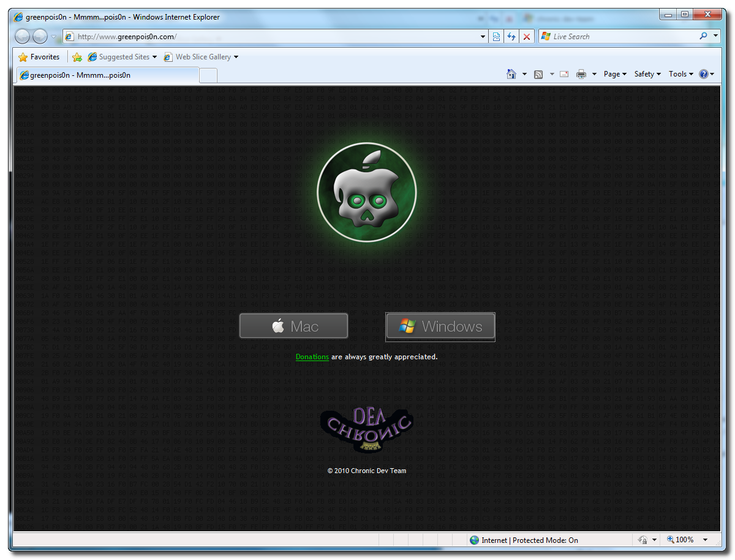The height and width of the screenshot is (560, 735).
Task: Click the Home house icon
Action: [x=511, y=74]
